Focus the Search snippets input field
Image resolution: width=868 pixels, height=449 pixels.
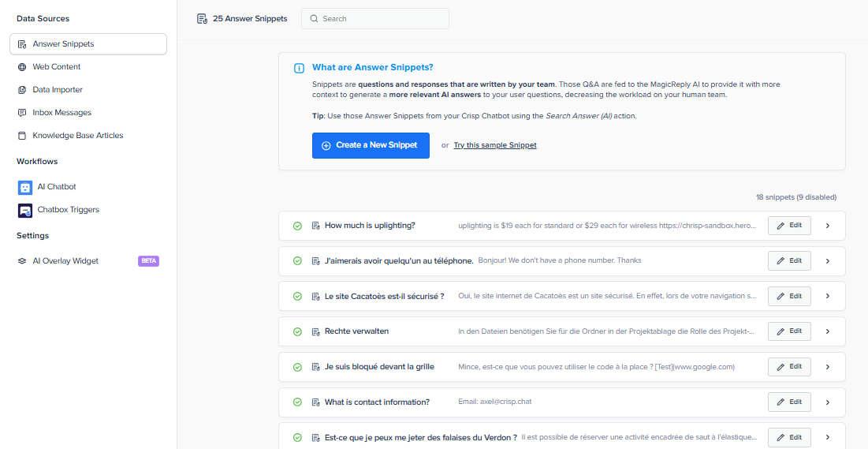[x=374, y=19]
